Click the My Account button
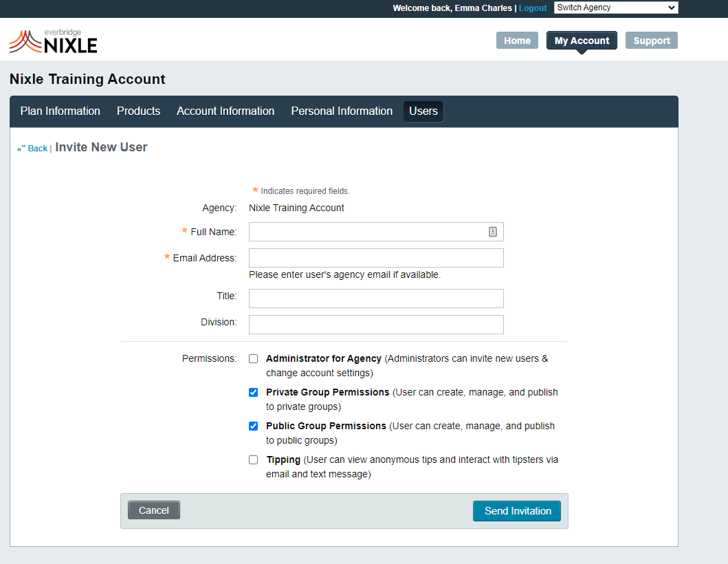Image resolution: width=728 pixels, height=564 pixels. pos(582,41)
